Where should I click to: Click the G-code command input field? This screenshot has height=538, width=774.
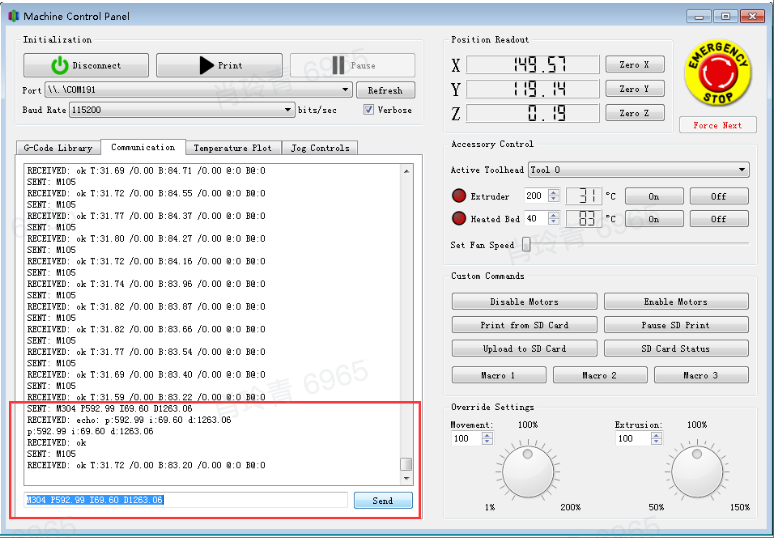(x=186, y=500)
